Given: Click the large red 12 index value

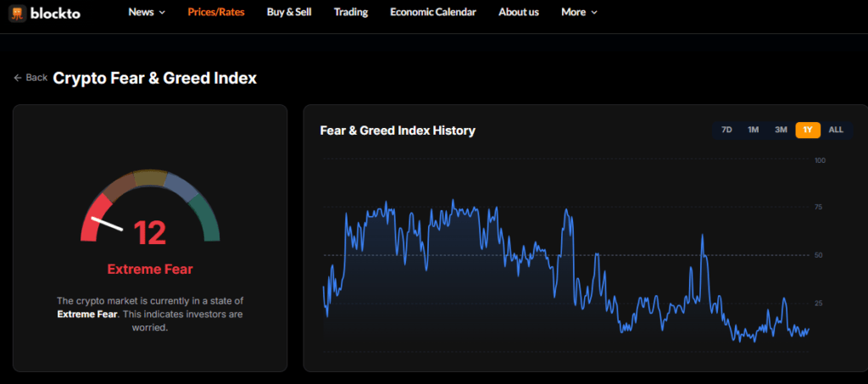Looking at the screenshot, I should 150,232.
